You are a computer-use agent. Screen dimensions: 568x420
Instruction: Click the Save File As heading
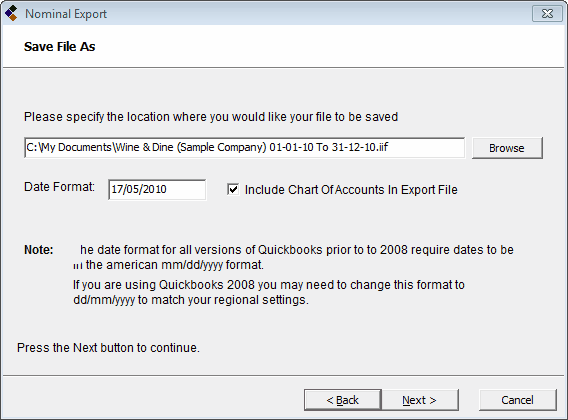click(x=59, y=47)
